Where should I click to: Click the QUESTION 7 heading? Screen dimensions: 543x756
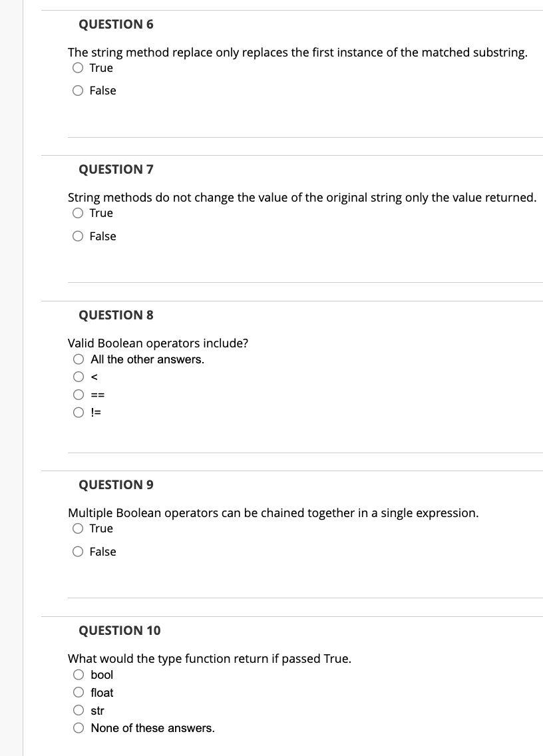pos(116,169)
